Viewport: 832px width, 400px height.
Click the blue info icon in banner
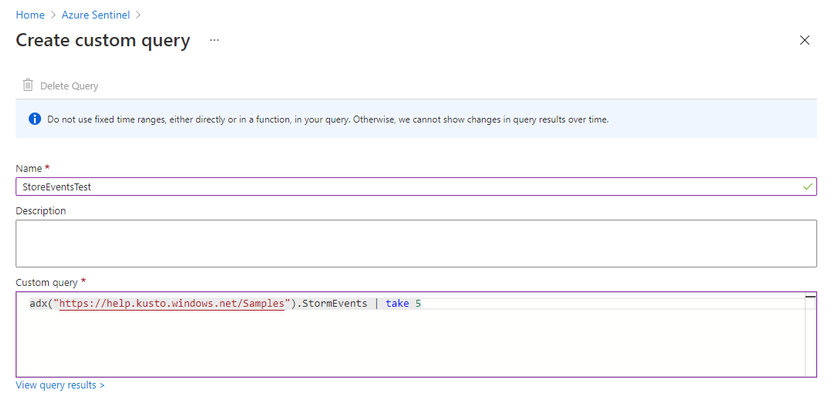pos(35,119)
